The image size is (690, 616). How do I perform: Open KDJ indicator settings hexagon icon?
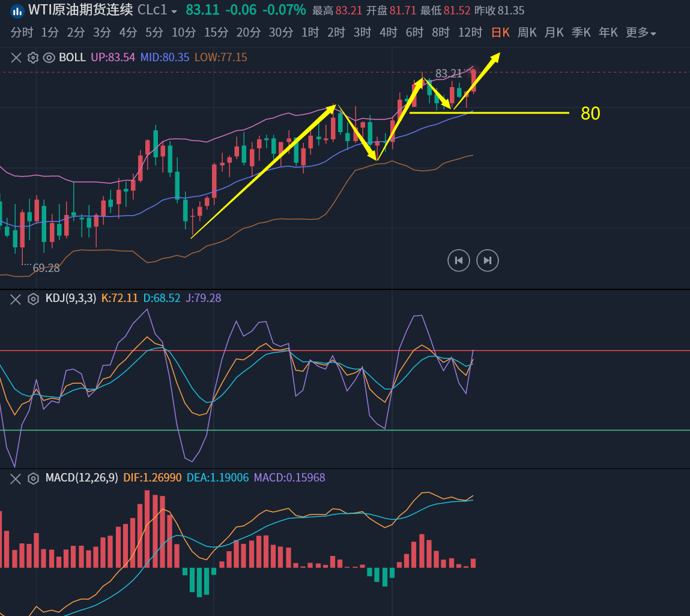34,298
